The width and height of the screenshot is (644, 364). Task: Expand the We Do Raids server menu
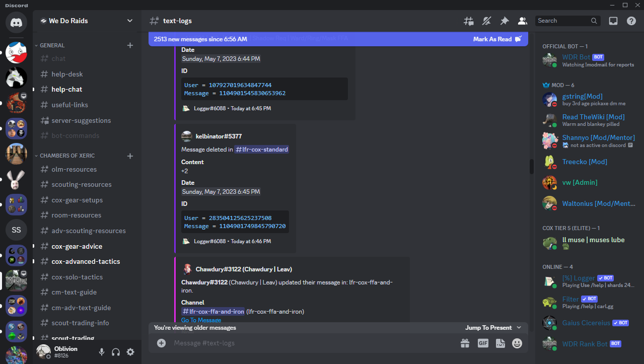[87, 21]
